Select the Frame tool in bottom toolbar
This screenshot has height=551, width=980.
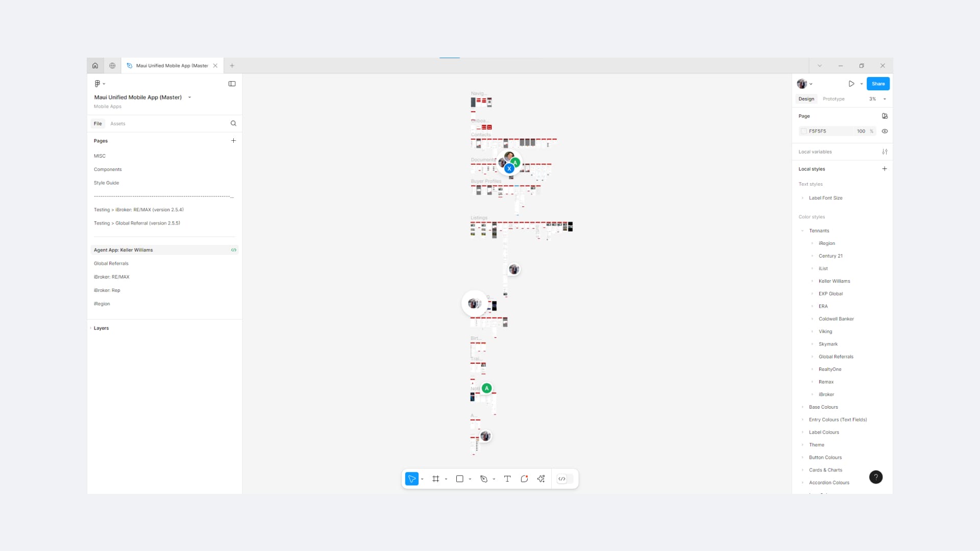435,479
